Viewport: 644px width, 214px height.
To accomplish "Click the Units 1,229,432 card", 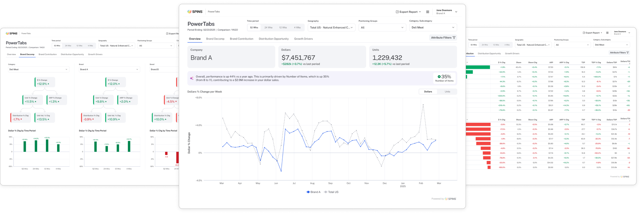I will (x=413, y=57).
